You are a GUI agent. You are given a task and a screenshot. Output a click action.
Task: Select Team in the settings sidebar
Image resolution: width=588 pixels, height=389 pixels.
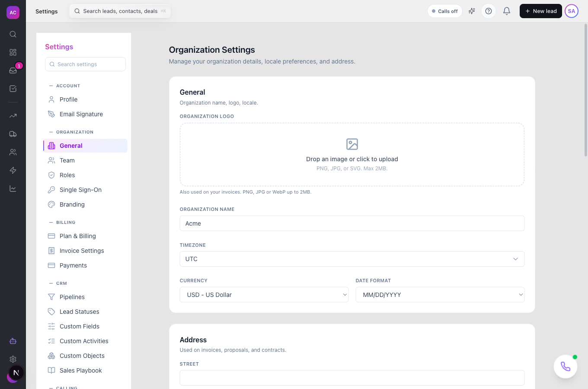coord(85,160)
